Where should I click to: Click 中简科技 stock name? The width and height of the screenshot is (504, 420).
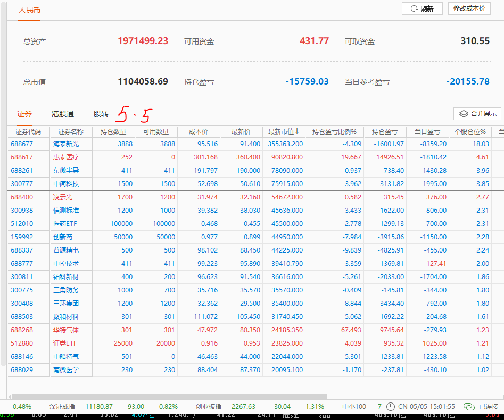66,183
